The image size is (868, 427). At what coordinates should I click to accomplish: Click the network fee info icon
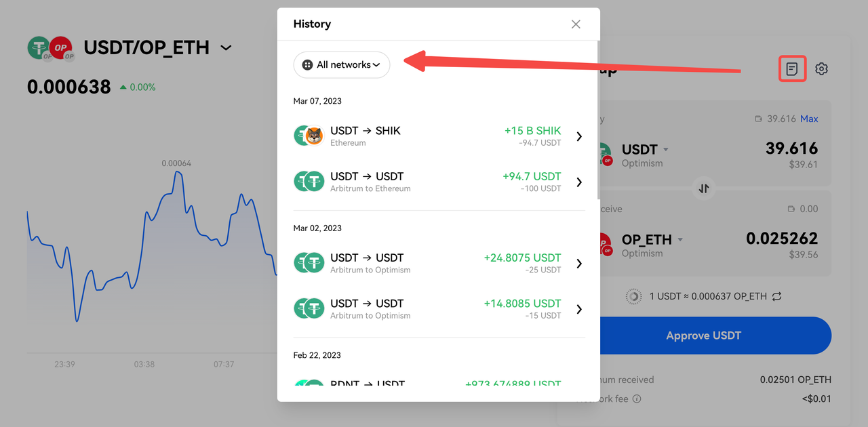click(637, 399)
